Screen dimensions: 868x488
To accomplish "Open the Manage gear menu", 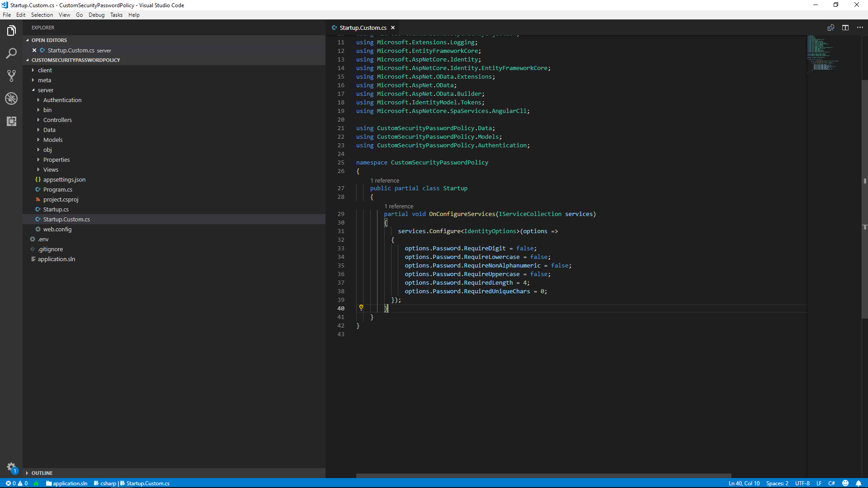I will 11,467.
